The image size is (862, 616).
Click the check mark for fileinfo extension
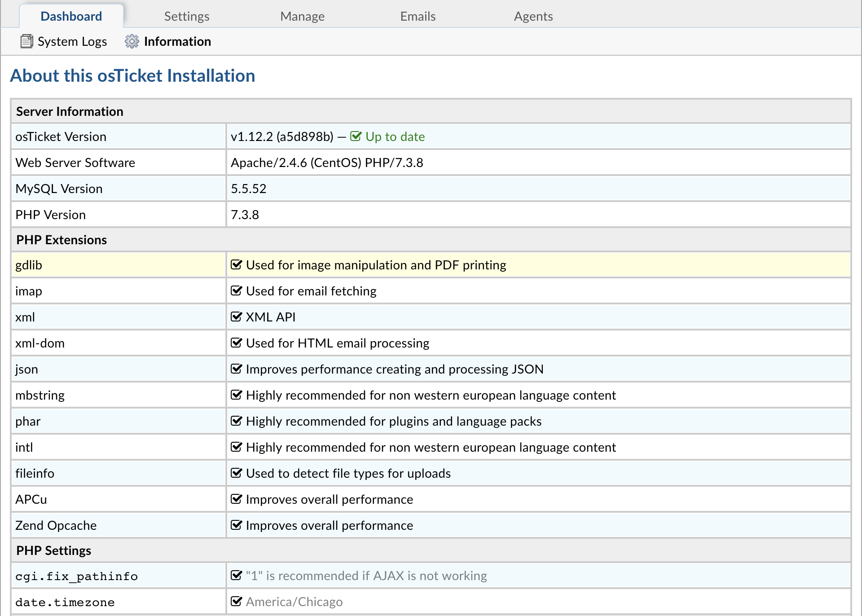click(236, 473)
